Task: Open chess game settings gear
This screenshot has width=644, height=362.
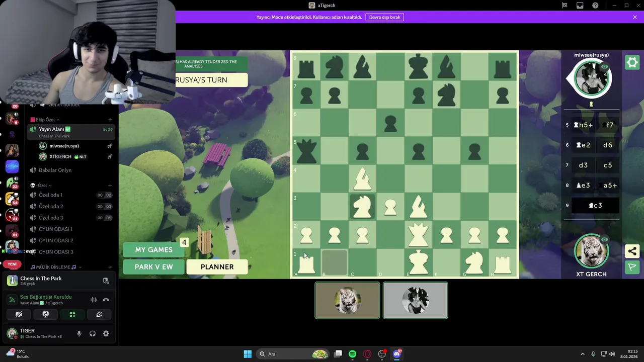Action: click(632, 62)
